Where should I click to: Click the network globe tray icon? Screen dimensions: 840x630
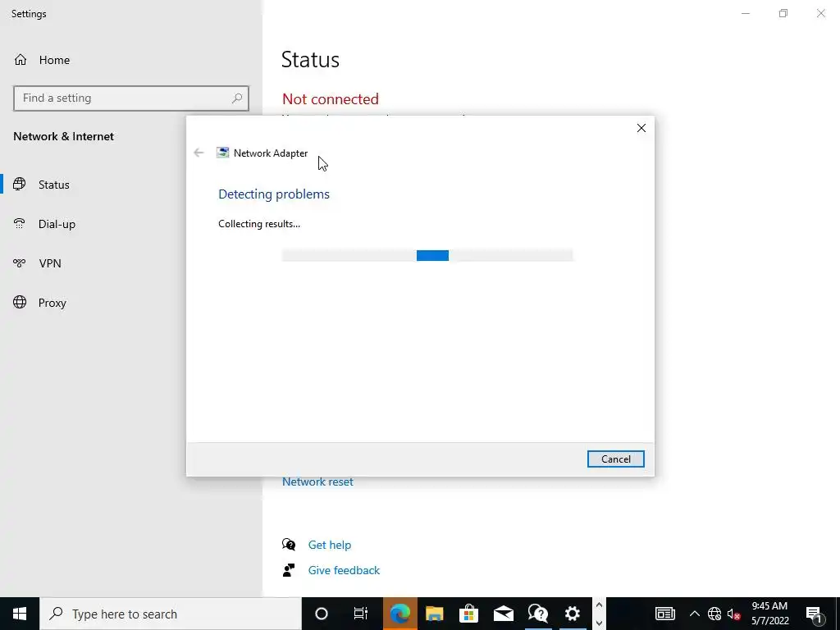pos(714,614)
